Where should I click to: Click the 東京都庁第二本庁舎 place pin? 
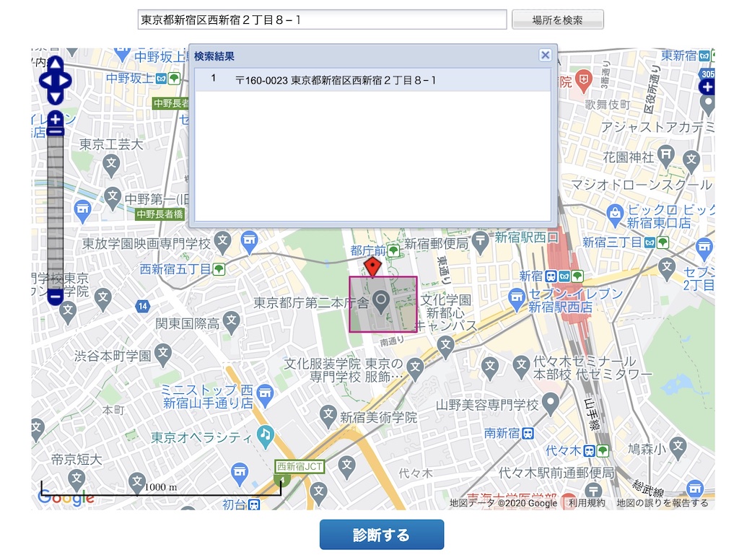point(381,301)
